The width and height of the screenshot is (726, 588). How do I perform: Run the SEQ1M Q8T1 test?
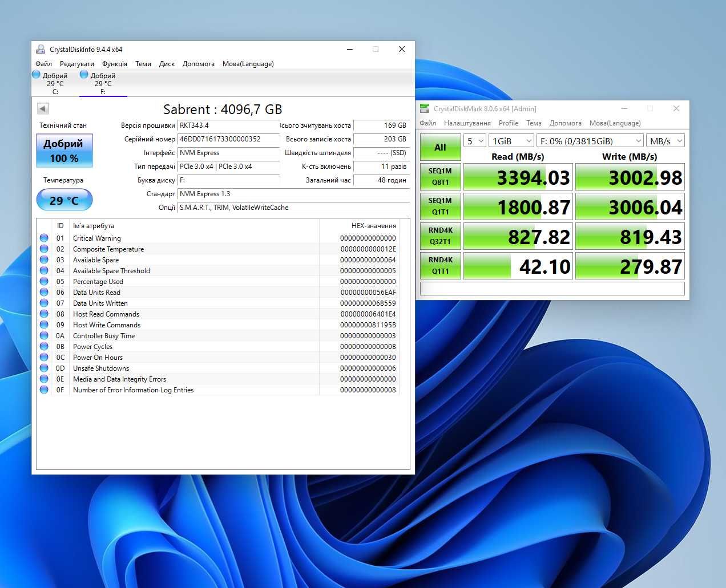click(440, 177)
